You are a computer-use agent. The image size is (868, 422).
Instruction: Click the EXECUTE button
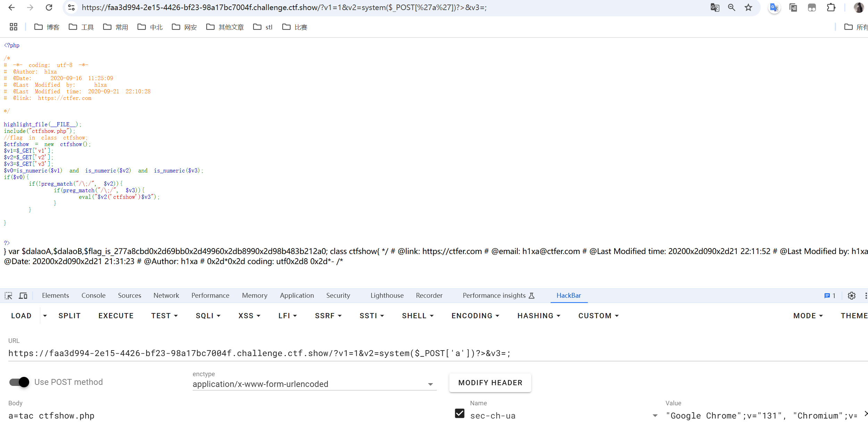click(x=116, y=316)
